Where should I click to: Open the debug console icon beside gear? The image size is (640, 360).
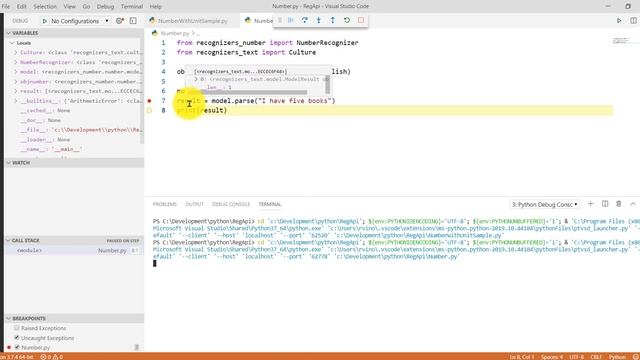(x=133, y=21)
